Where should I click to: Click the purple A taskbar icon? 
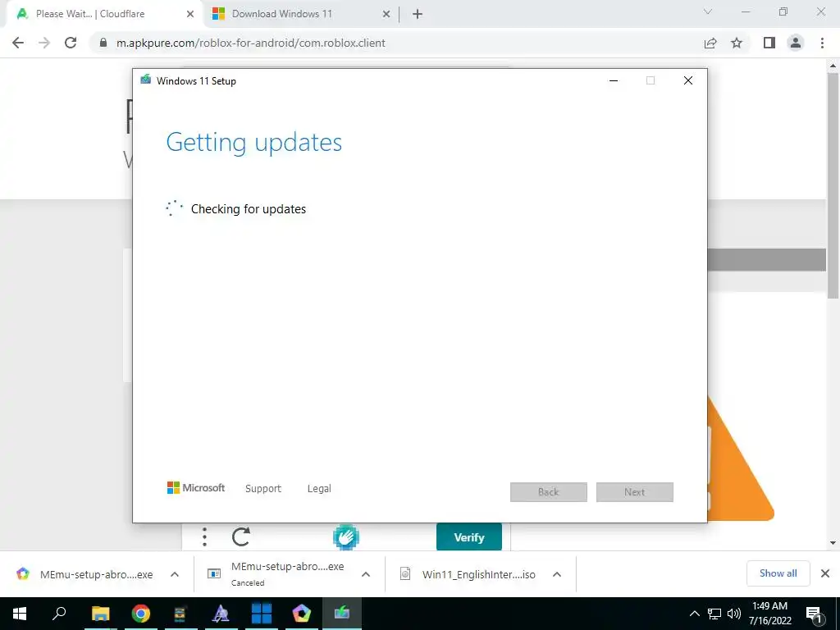(221, 614)
